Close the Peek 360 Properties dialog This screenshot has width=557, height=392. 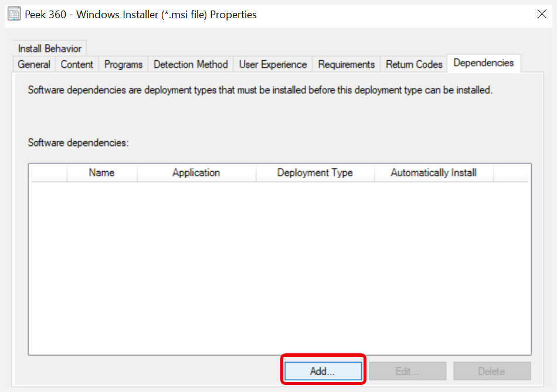tap(542, 14)
